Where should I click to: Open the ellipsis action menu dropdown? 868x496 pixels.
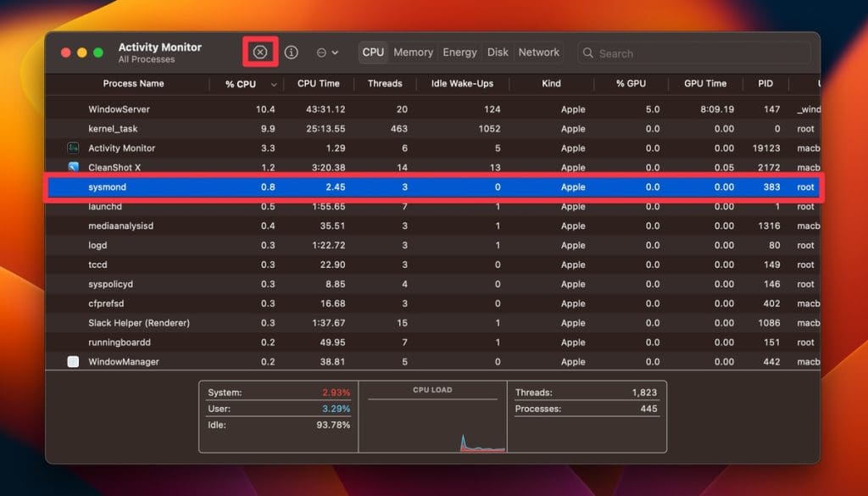(327, 53)
